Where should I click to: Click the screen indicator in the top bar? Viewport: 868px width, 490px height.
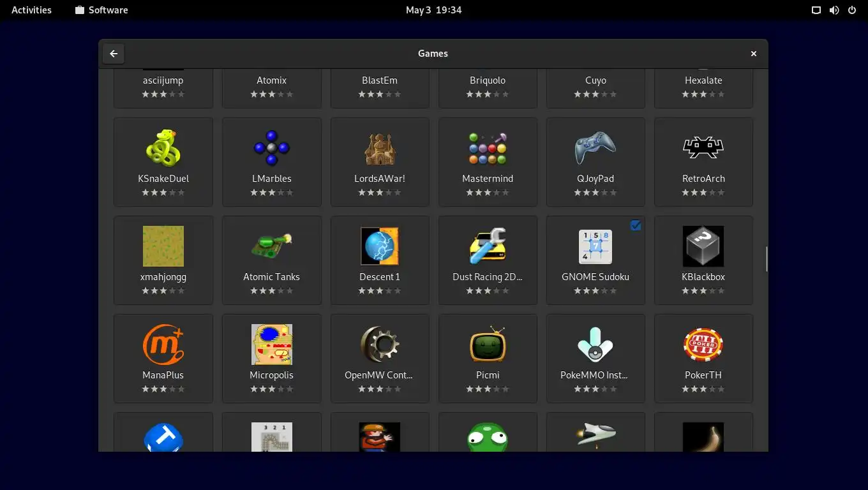[x=816, y=10]
